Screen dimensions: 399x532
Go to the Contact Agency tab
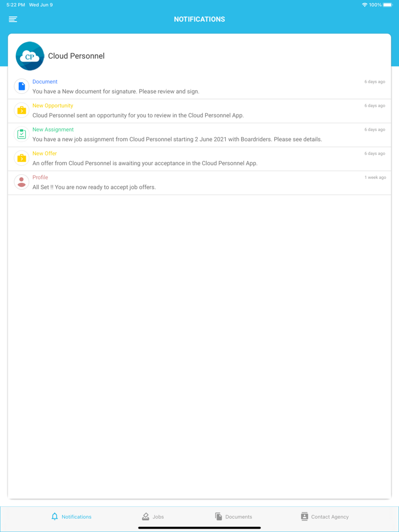pos(324,517)
